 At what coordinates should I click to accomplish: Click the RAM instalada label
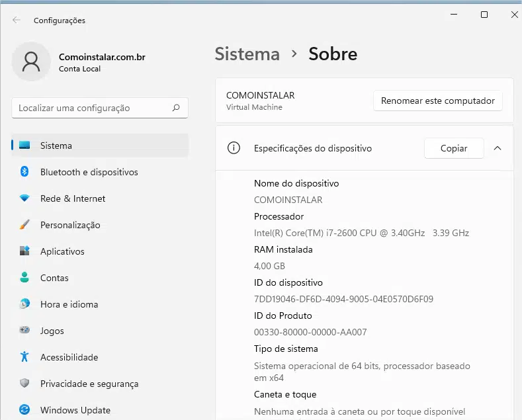[x=283, y=249]
